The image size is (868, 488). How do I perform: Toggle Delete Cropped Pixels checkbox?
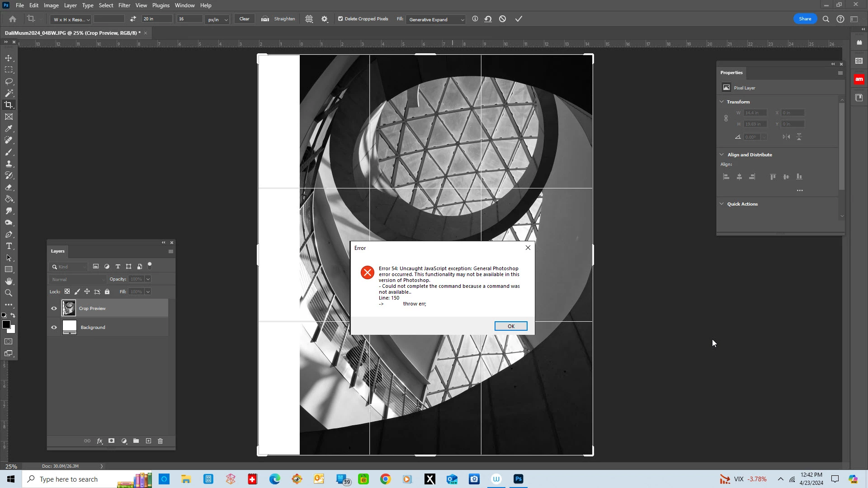[x=340, y=19]
